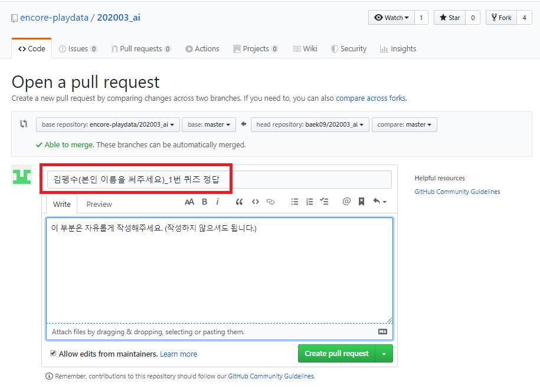The height and width of the screenshot is (392, 540).
Task: Focus the pull request title field
Action: coord(220,179)
